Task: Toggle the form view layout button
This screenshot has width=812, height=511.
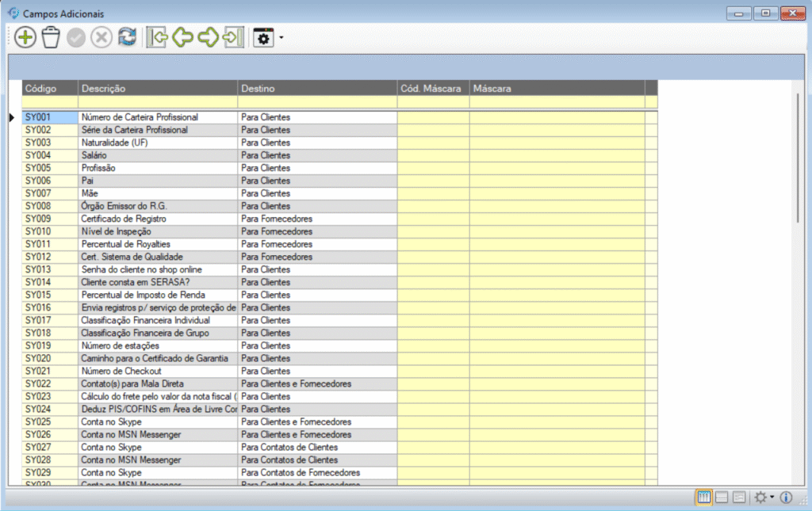Action: click(x=739, y=498)
